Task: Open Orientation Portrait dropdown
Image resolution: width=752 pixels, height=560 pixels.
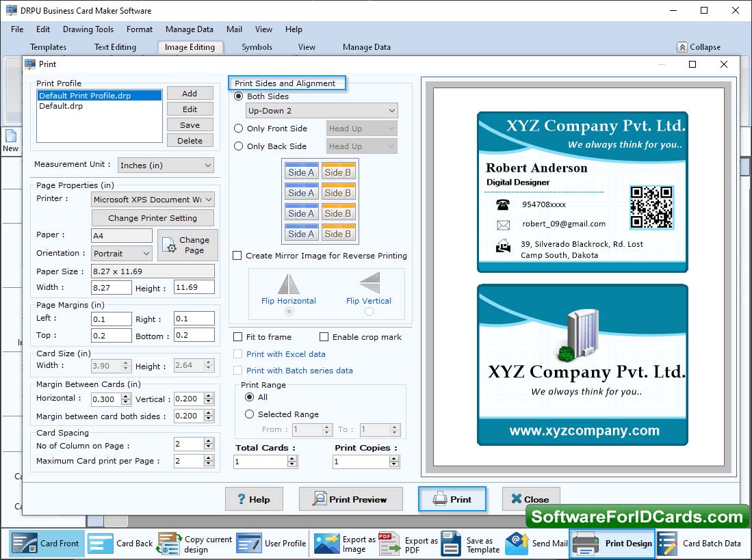Action: [x=121, y=254]
